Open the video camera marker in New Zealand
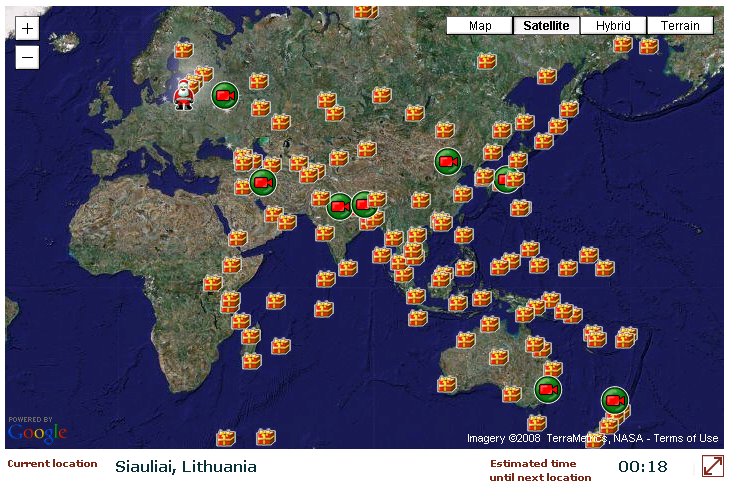This screenshot has width=738, height=504. [x=615, y=400]
